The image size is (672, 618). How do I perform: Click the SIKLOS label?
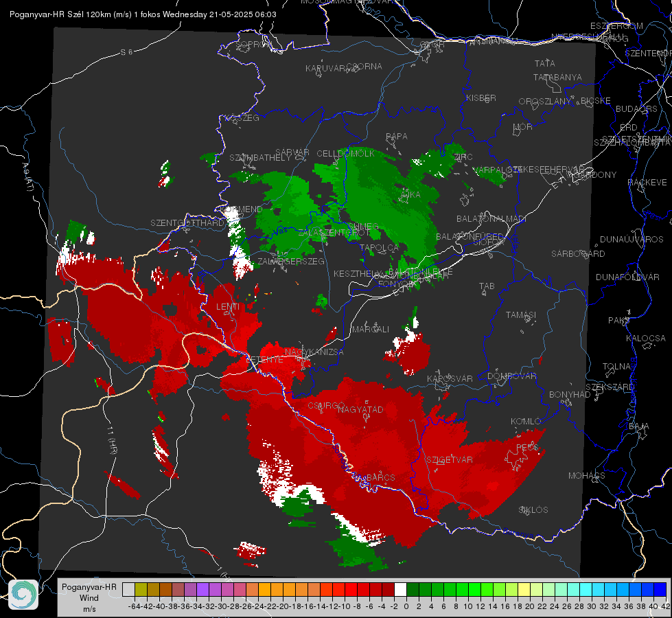pos(533,510)
